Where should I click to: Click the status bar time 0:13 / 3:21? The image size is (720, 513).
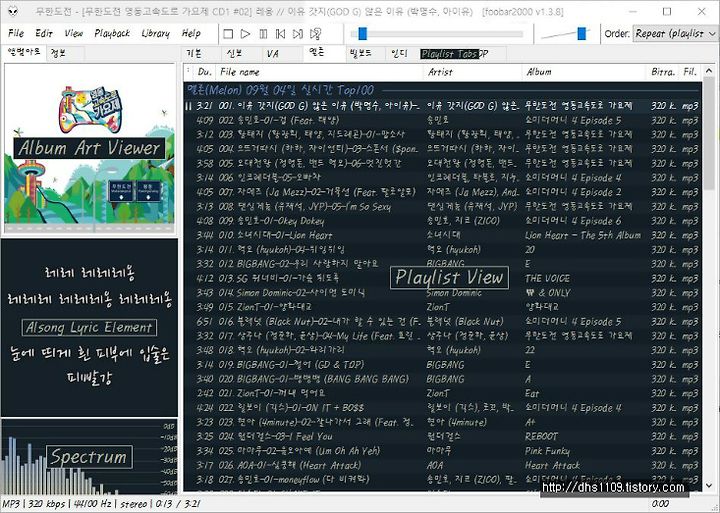(178, 504)
